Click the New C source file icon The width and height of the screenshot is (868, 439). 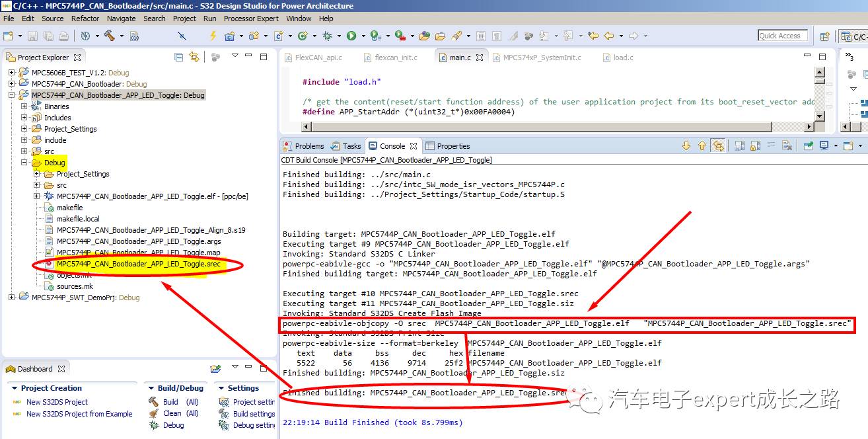click(279, 36)
